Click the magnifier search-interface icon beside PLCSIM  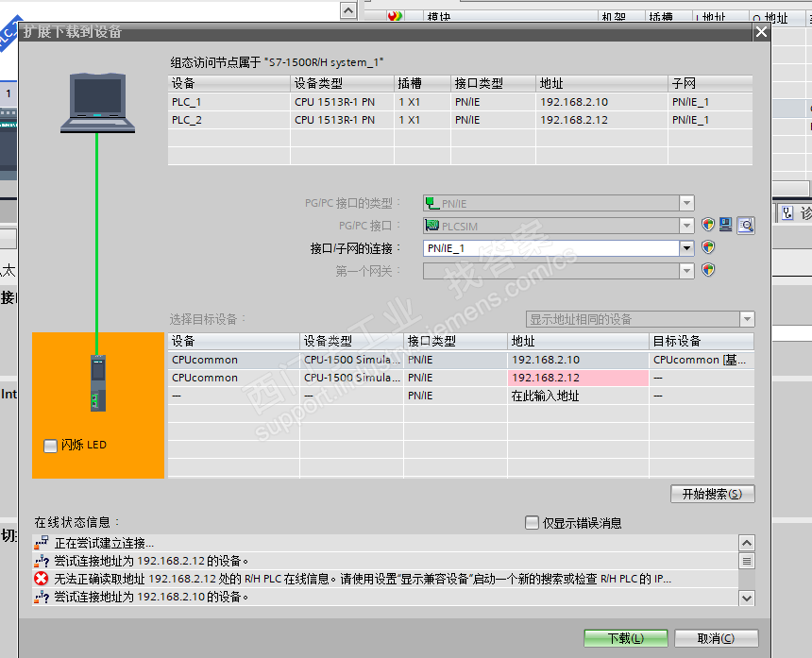[746, 226]
